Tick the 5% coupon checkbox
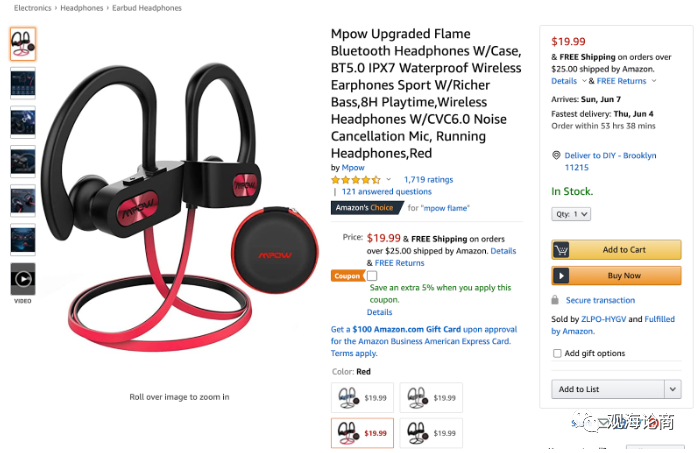This screenshot has height=453, width=697. click(x=372, y=276)
